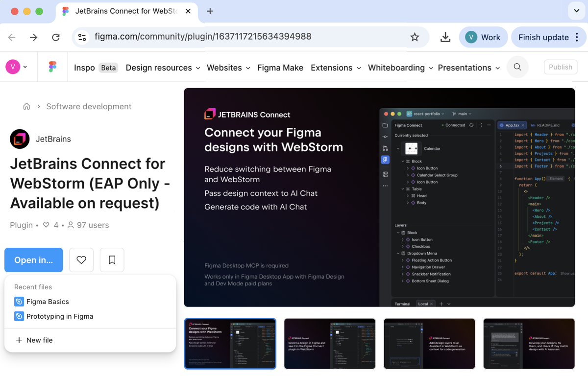588x376 pixels.
Task: Open community search
Action: (517, 67)
